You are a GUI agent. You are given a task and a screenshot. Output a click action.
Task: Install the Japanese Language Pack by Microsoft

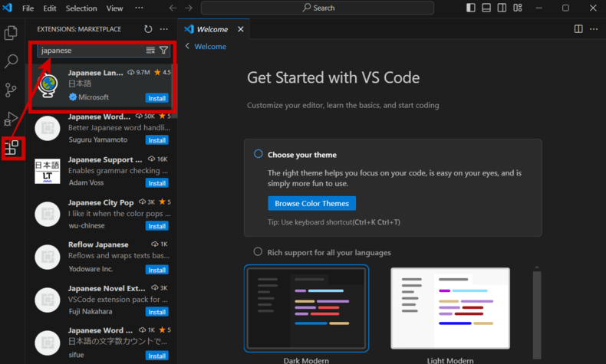[x=157, y=98]
